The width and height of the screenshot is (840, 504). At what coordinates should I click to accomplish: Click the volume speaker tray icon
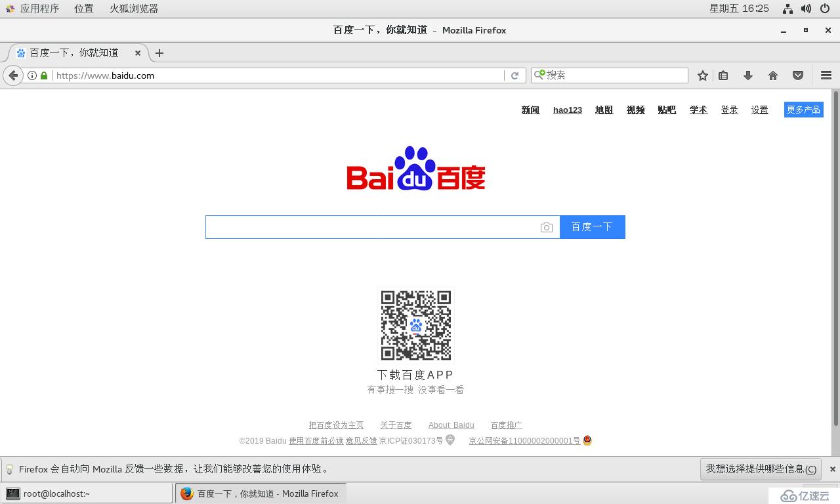[807, 9]
